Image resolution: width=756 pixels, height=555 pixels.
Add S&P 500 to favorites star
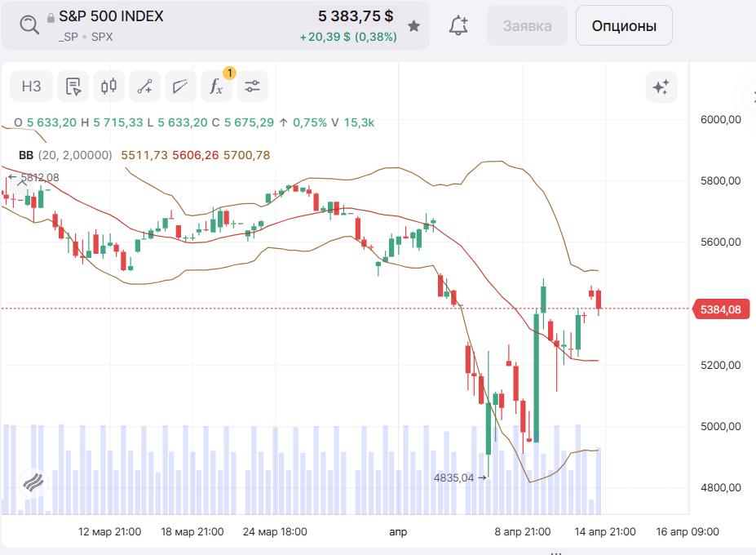[413, 26]
